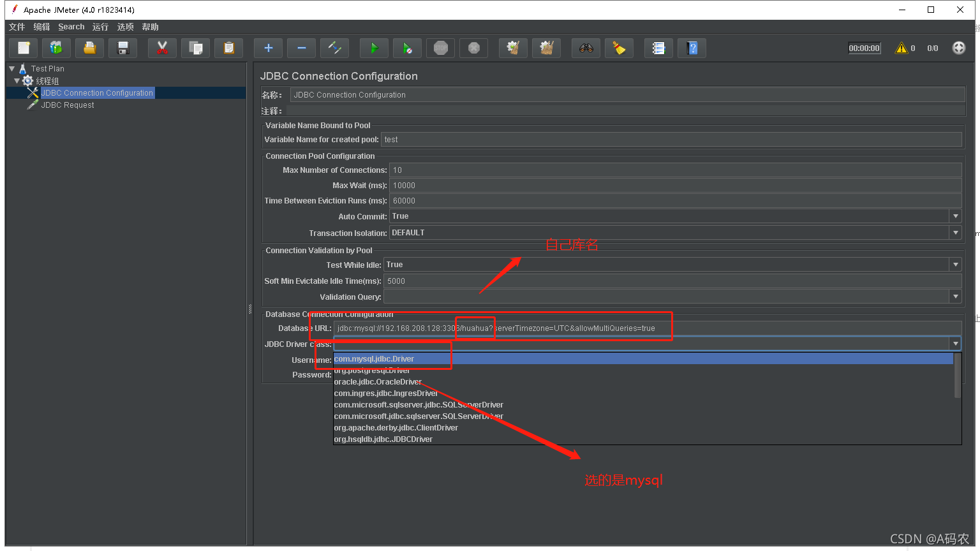Choose com.ingres.jdbc.IngresDriver from list

[643, 393]
